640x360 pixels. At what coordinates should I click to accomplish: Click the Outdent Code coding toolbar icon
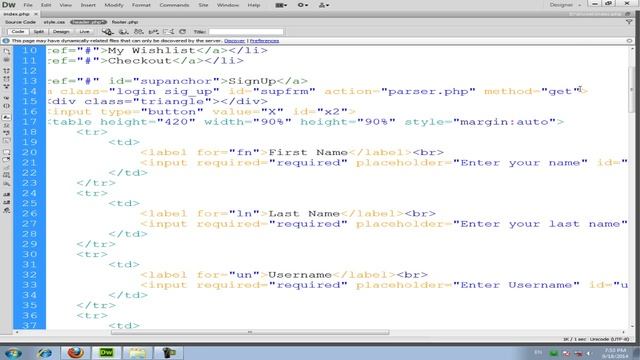7,202
